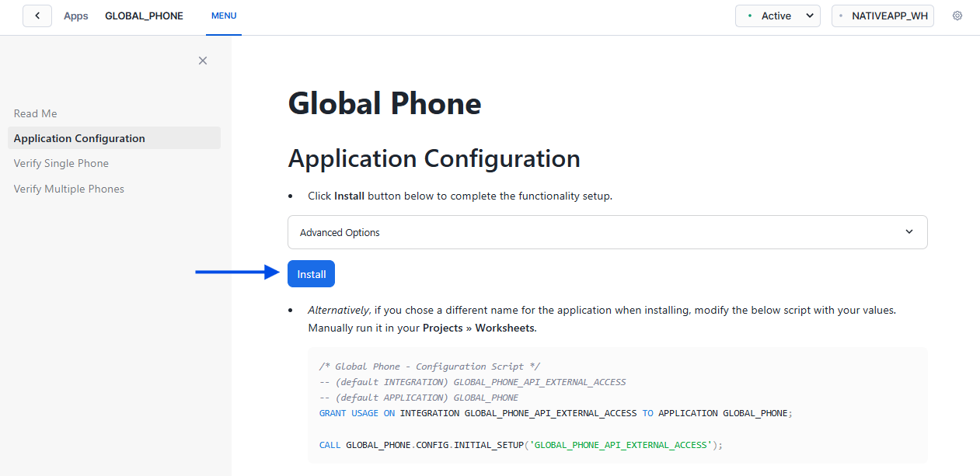
Task: Click the Application Configuration heading
Action: tap(434, 158)
